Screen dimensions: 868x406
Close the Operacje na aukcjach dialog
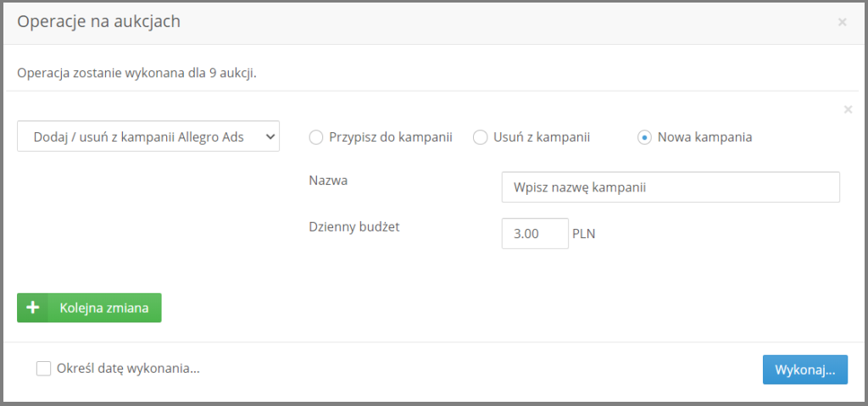pyautogui.click(x=842, y=22)
